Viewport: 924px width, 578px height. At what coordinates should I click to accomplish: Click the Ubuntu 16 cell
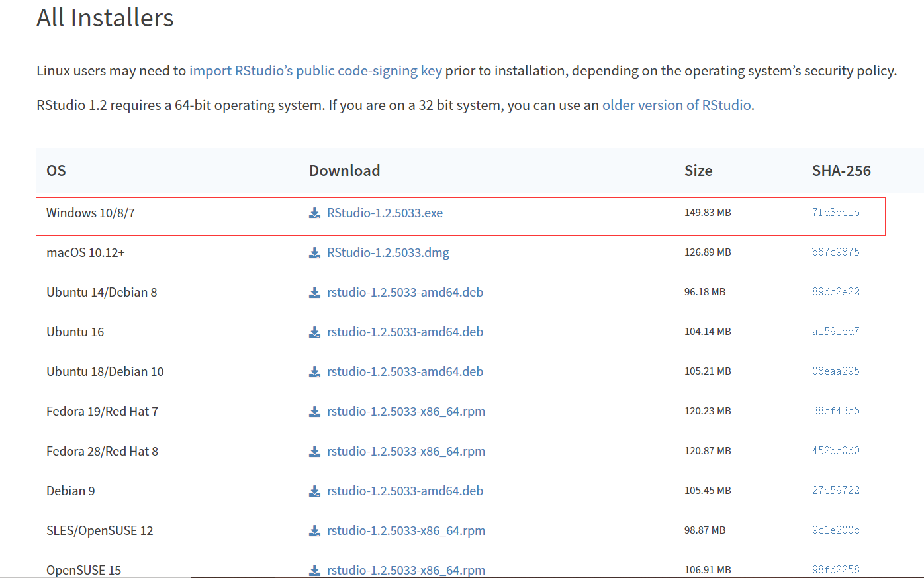pos(75,332)
